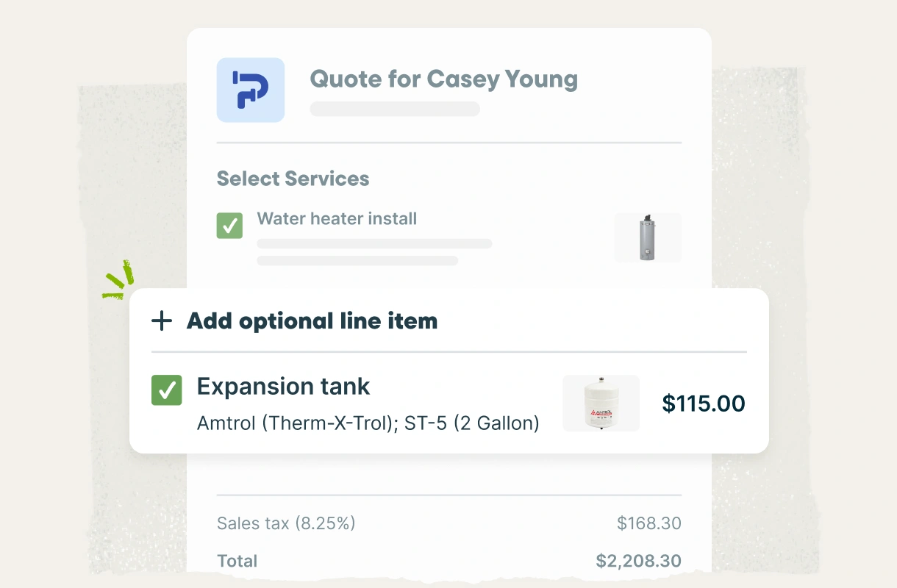Click the placeholder lines under Water heater install
Image resolution: width=897 pixels, height=588 pixels.
tap(374, 251)
